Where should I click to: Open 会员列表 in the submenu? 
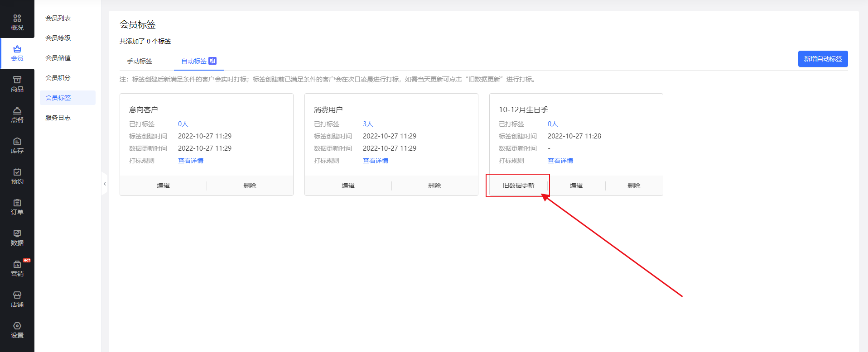pos(58,18)
